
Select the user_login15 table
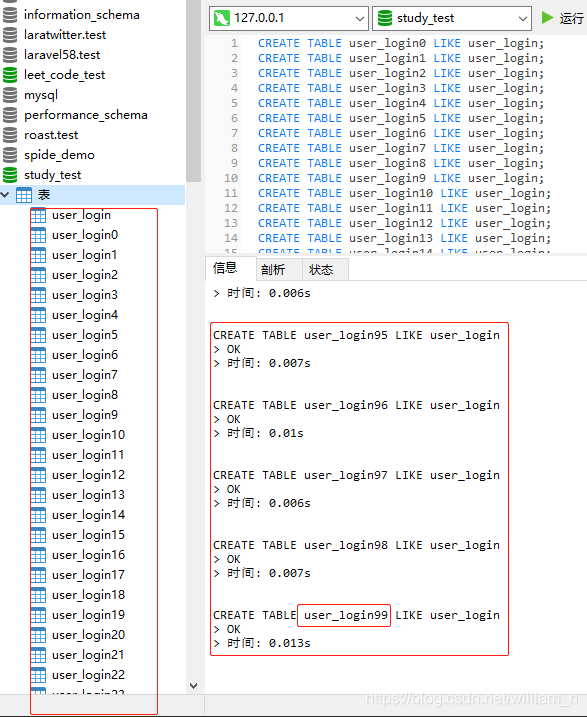pyautogui.click(x=88, y=535)
